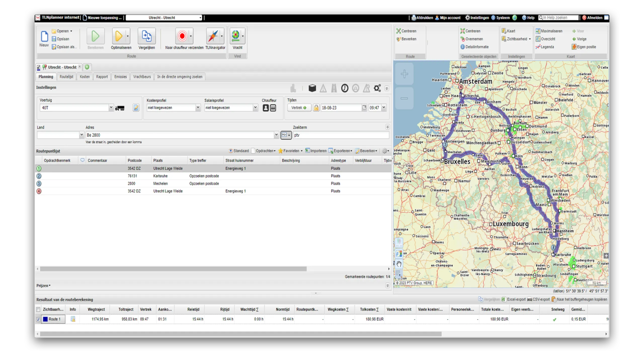Select the hand pan tool on map
Image resolution: width=644 pixels, height=362 pixels.
pyautogui.click(x=399, y=264)
